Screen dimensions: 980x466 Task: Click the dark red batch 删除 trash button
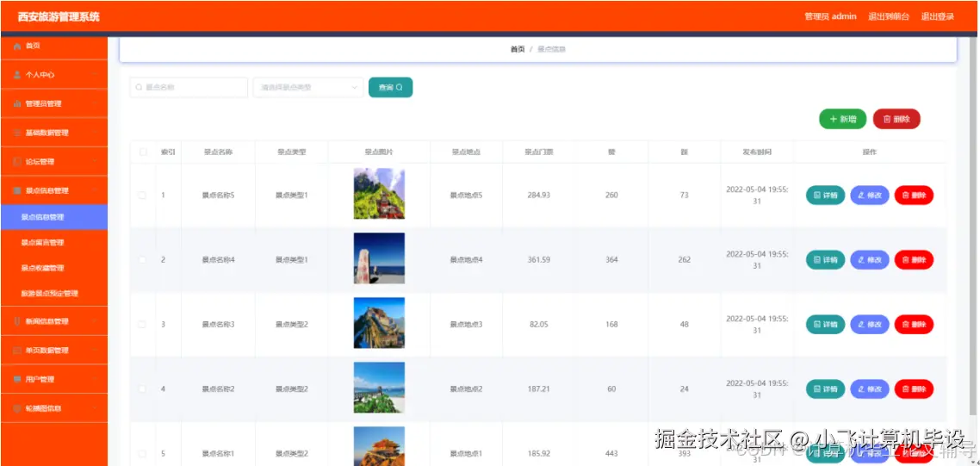click(x=896, y=119)
